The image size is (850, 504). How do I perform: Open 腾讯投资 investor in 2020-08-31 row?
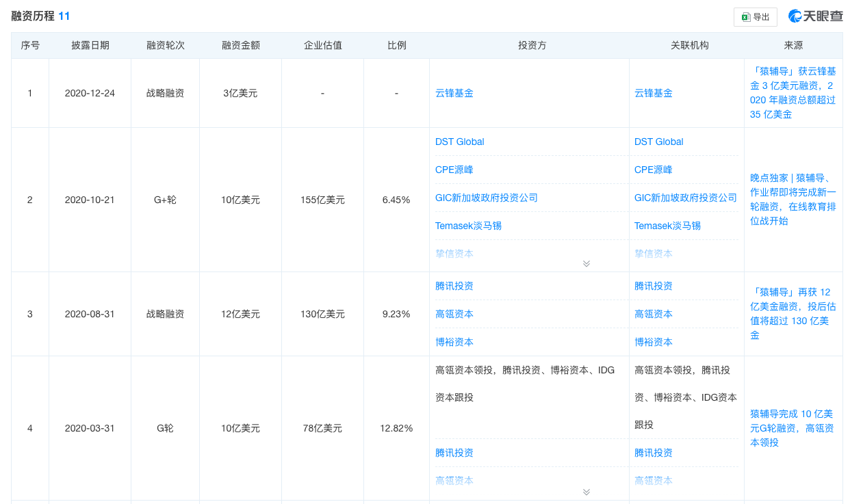coord(454,286)
